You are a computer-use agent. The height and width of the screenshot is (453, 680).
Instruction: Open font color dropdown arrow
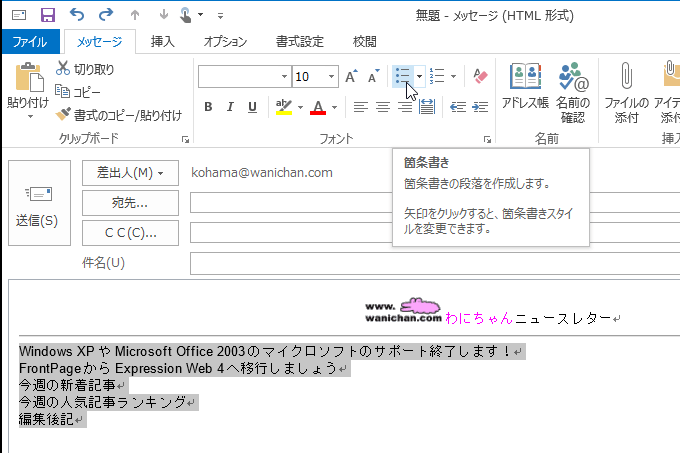[x=334, y=107]
